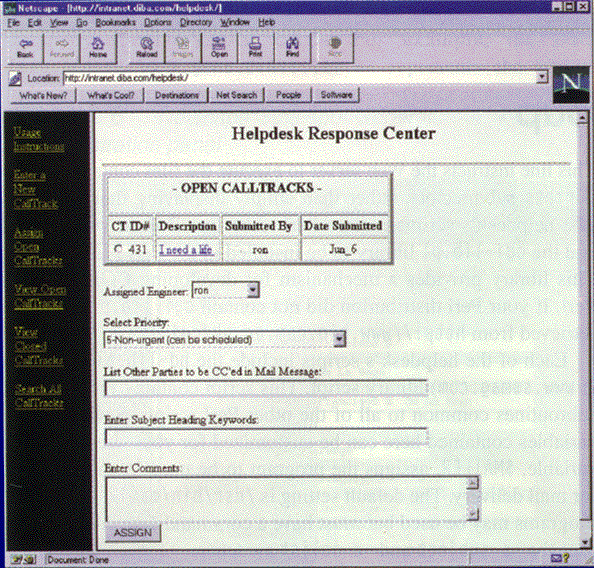Select the radio button for CT 431
The width and height of the screenshot is (594, 568).
click(x=119, y=249)
